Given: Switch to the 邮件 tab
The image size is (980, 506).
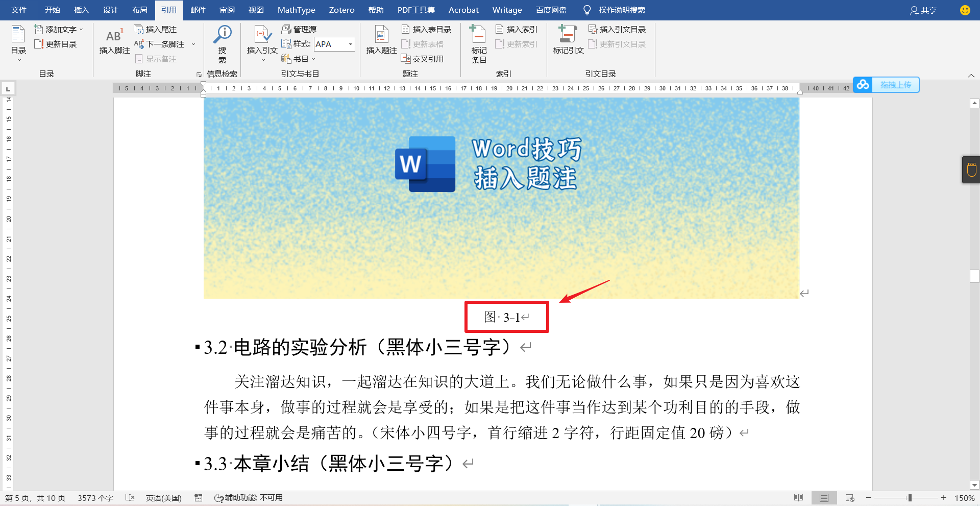Looking at the screenshot, I should [198, 10].
